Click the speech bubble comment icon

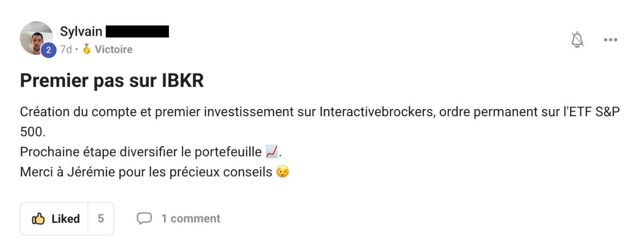144,219
